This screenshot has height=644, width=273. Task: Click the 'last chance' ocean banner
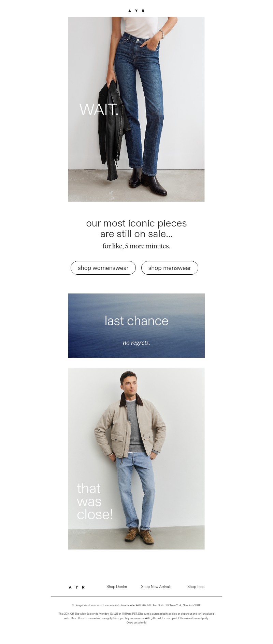tap(136, 326)
